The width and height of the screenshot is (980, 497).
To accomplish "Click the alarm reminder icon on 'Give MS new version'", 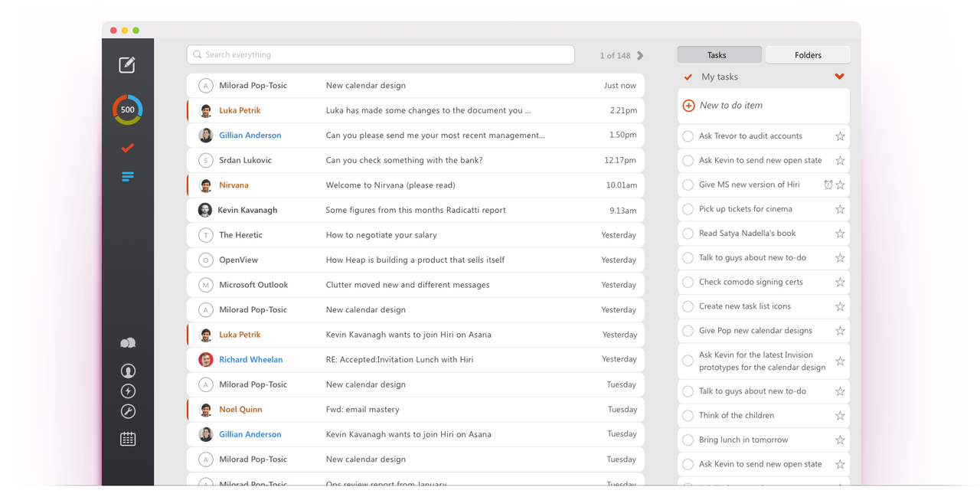I will pos(828,185).
